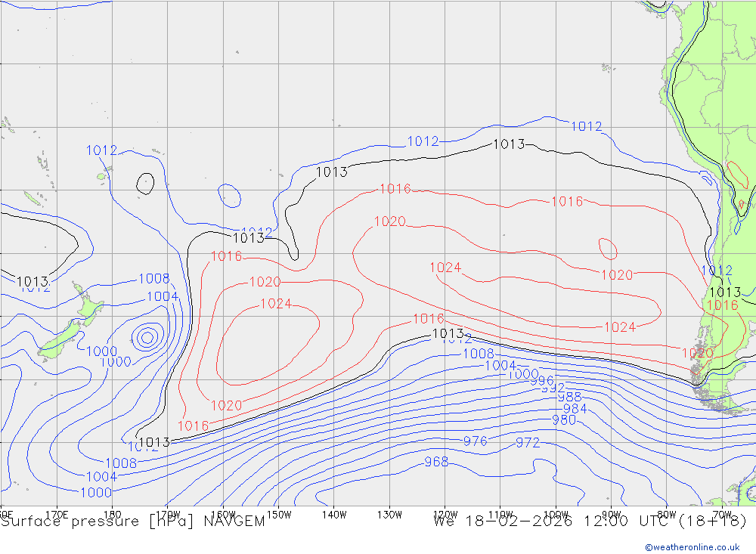
Task: Select the 976 isobar label
Action: click(x=476, y=441)
